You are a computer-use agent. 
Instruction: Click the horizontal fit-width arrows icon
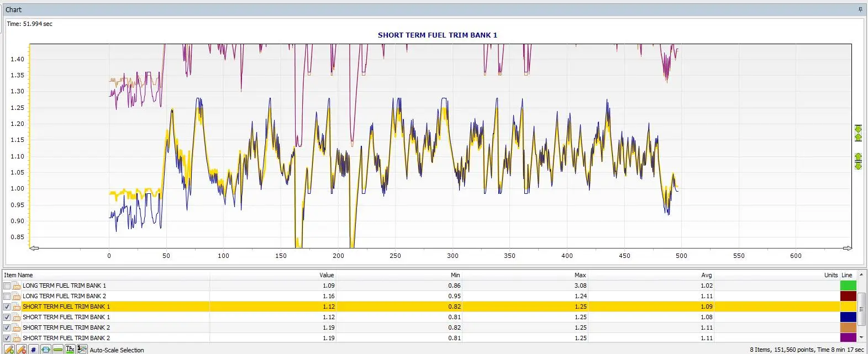(45, 349)
